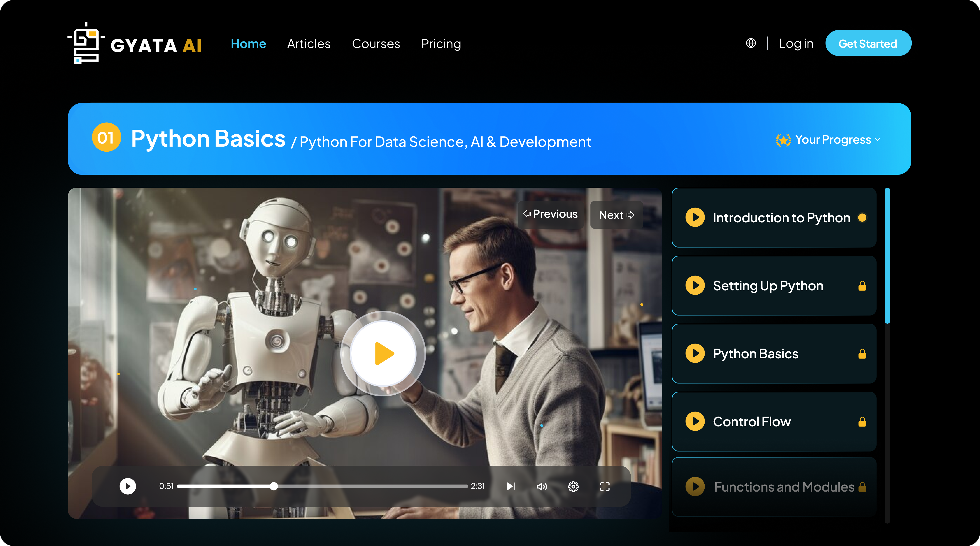Mute the video volume icon

[x=542, y=486]
